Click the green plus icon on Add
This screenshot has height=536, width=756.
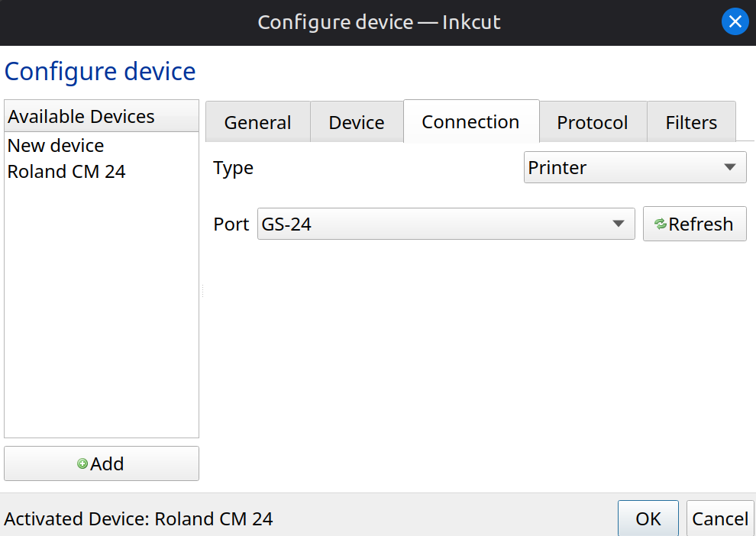pos(82,463)
